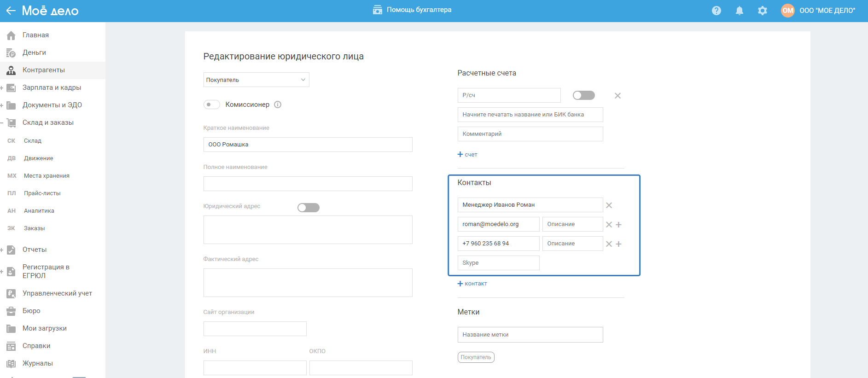Viewport: 868px width, 378px height.
Task: Remove the bank account row
Action: 618,96
